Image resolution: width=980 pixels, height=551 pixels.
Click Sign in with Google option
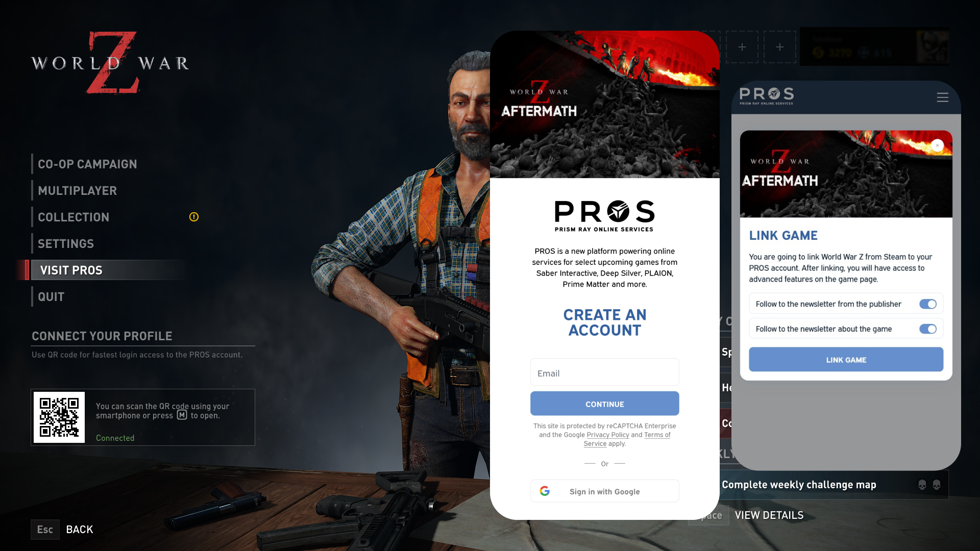pyautogui.click(x=604, y=490)
